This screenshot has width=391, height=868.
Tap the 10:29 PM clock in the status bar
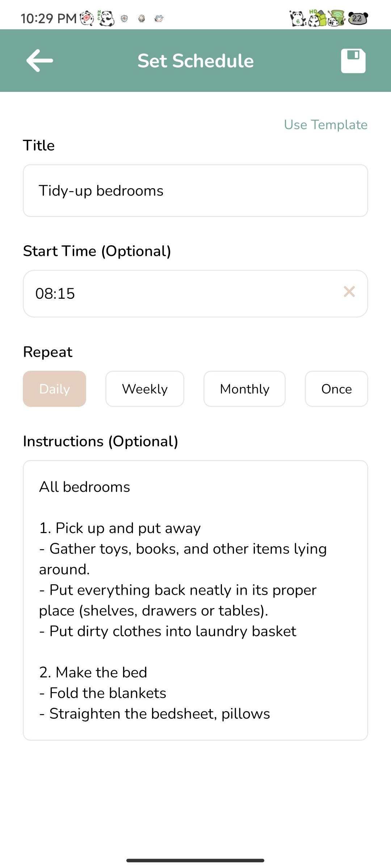(x=49, y=18)
